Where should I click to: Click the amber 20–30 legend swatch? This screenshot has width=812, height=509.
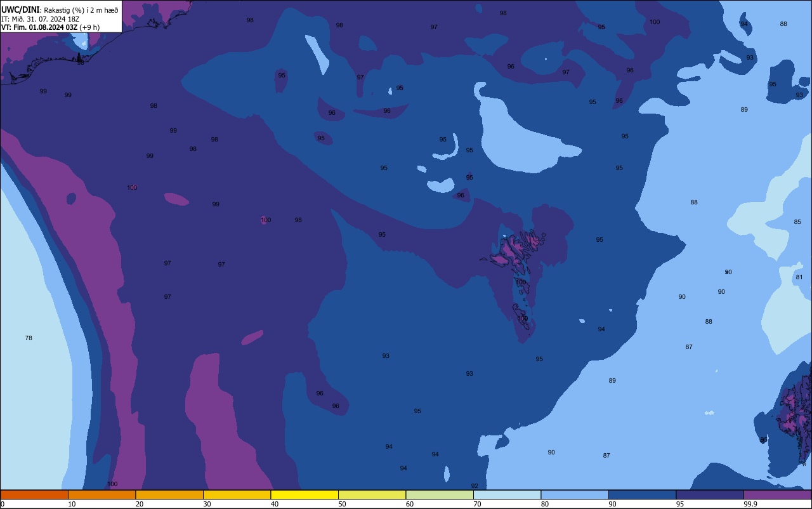[169, 494]
